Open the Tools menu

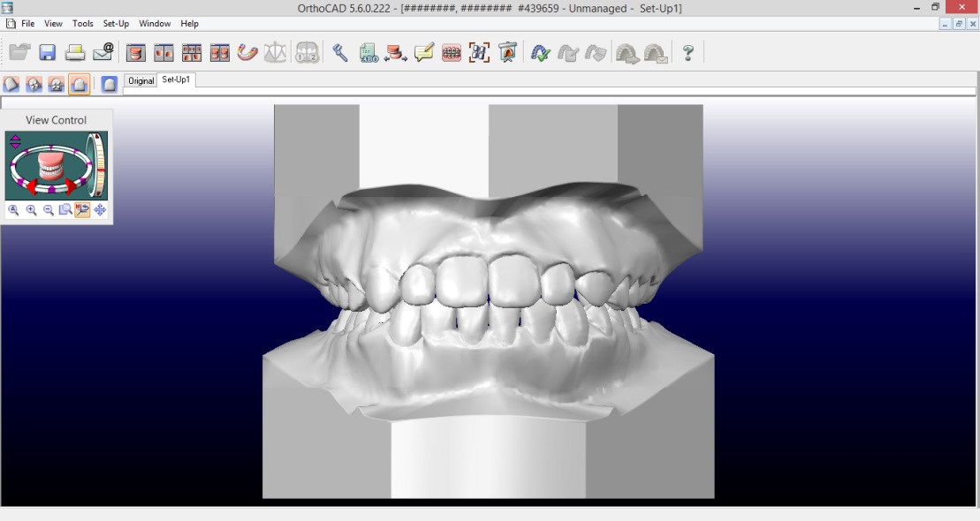[82, 24]
